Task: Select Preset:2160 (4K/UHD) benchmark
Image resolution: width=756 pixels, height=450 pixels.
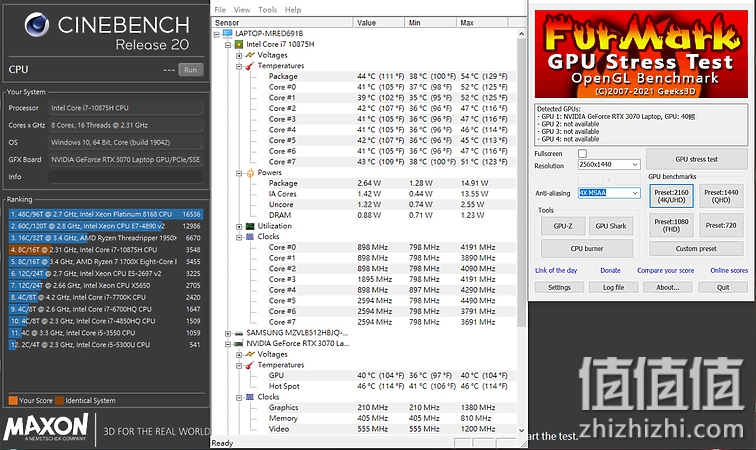Action: click(671, 196)
